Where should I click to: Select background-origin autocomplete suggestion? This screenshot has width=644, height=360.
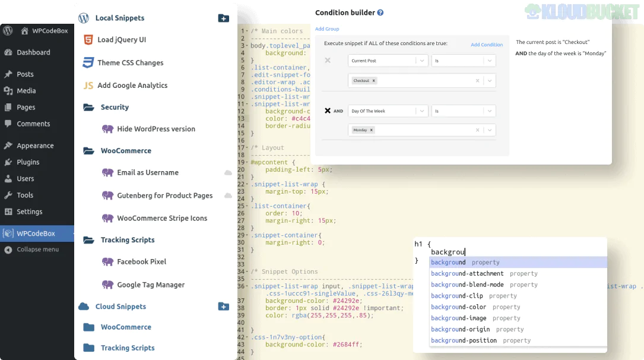(x=518, y=329)
